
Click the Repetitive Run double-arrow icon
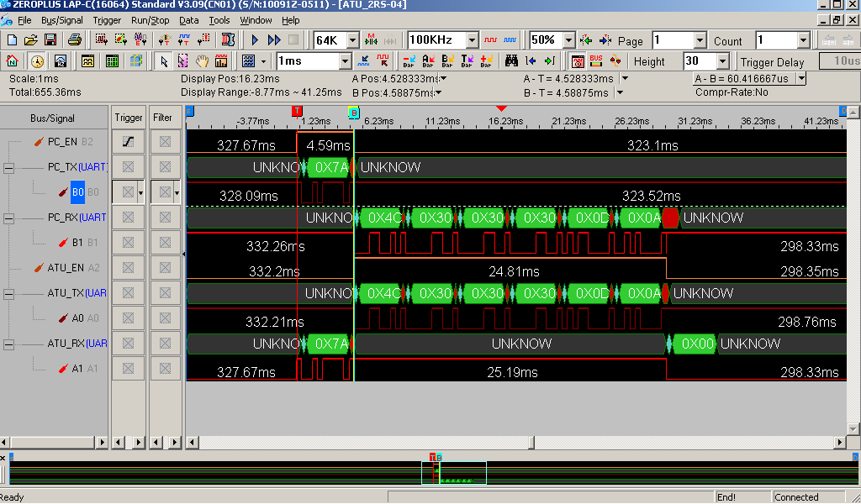(x=274, y=40)
